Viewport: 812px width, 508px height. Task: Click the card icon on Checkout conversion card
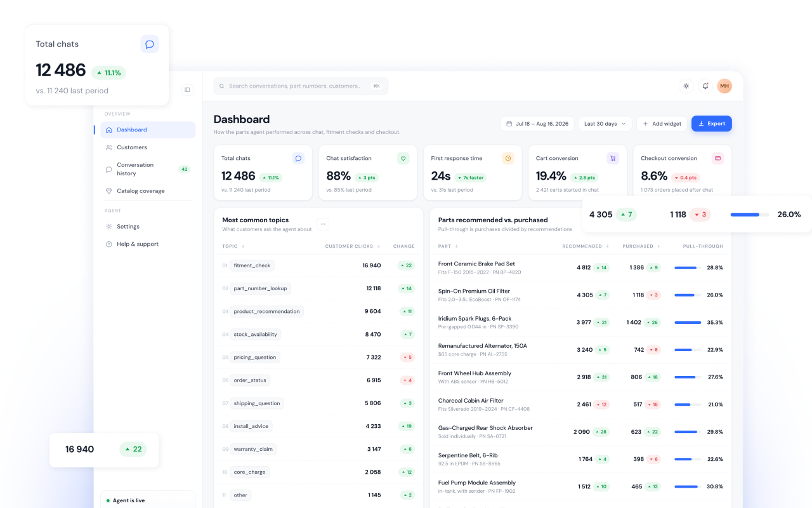(717, 158)
